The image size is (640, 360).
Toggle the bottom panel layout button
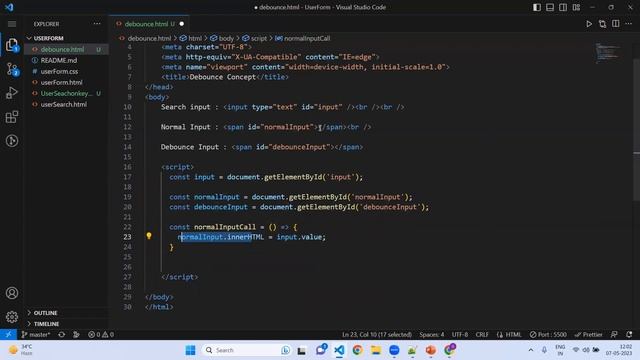[x=550, y=7]
